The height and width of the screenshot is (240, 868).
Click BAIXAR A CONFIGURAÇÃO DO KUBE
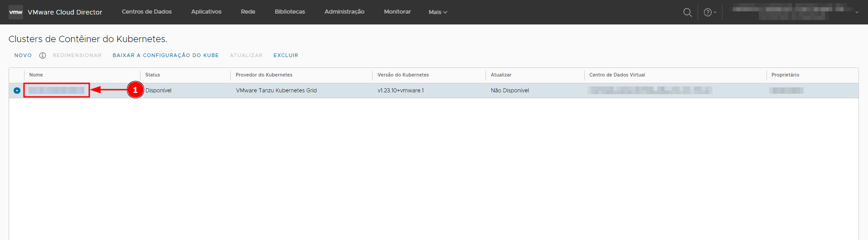click(x=166, y=55)
